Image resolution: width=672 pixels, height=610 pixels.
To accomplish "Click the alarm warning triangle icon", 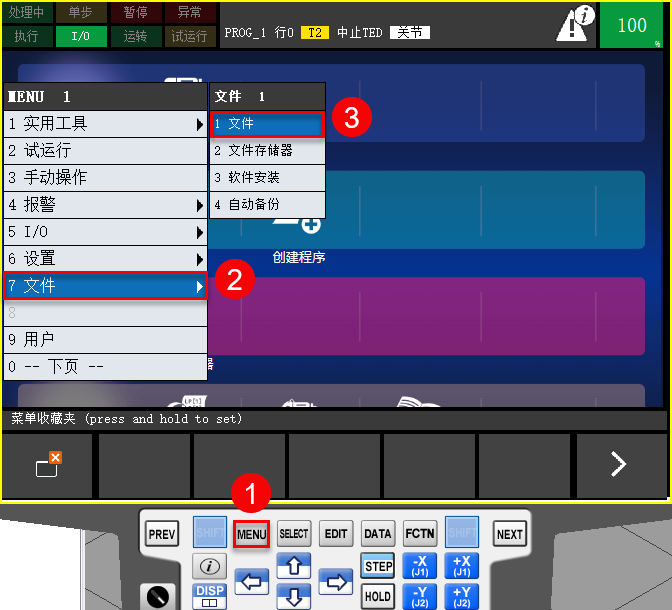I will (x=574, y=26).
